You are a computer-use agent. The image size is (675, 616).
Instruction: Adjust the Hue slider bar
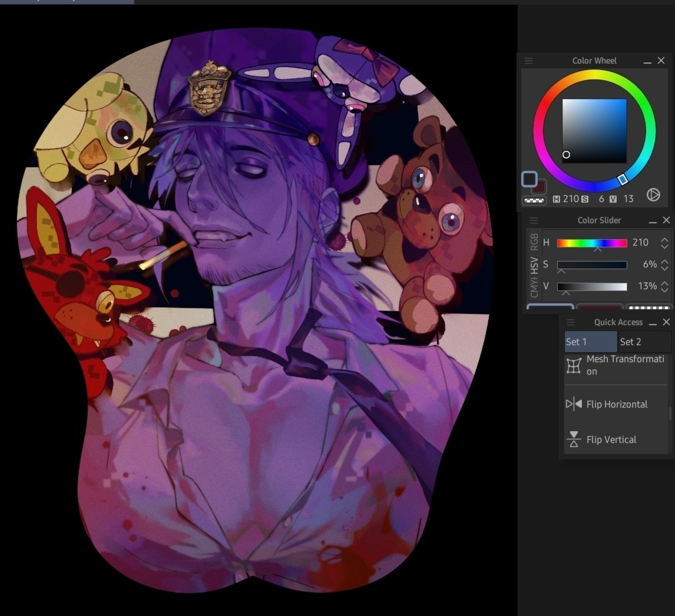pos(592,243)
